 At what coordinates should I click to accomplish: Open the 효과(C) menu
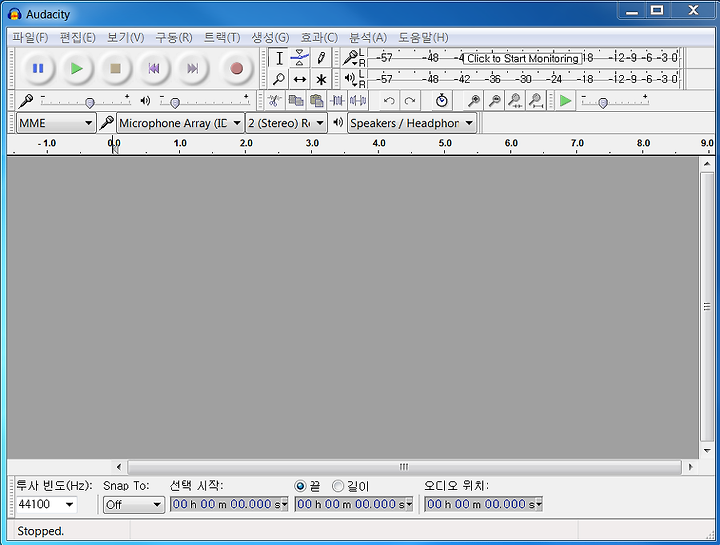[x=319, y=38]
